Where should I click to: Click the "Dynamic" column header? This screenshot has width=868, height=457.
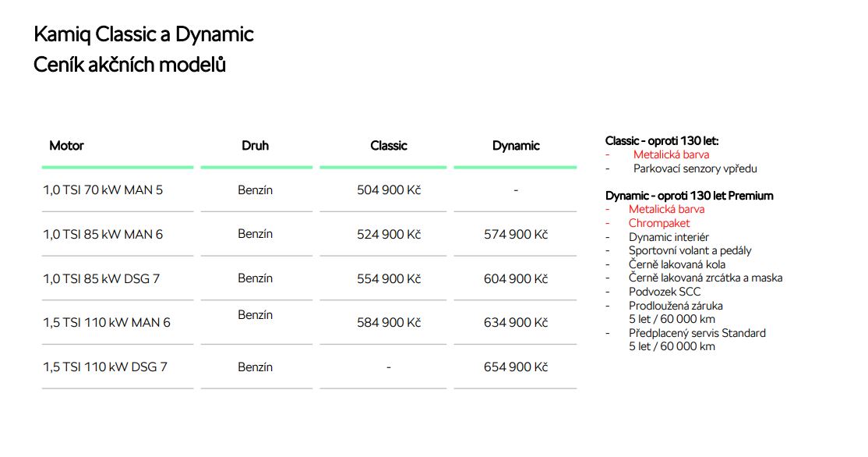click(515, 146)
